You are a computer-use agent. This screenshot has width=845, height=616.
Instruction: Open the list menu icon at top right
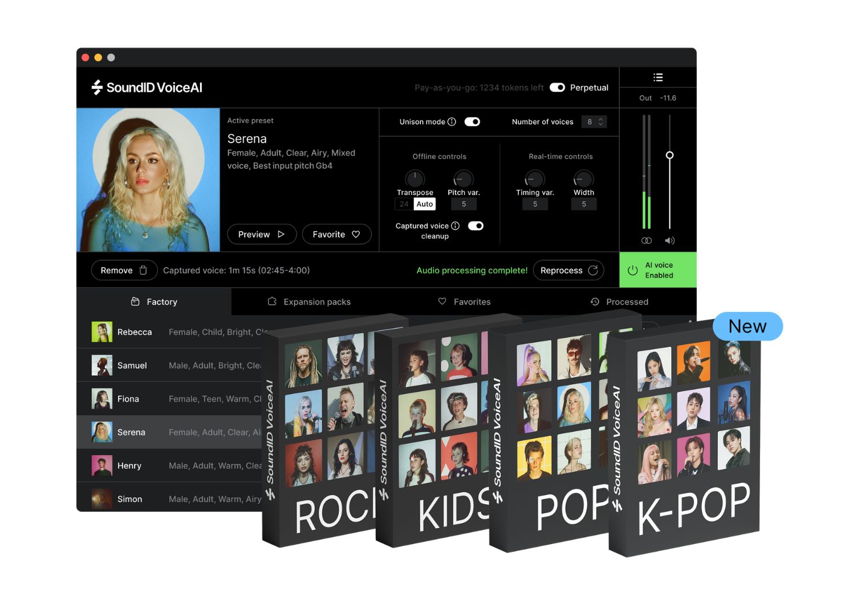(657, 78)
